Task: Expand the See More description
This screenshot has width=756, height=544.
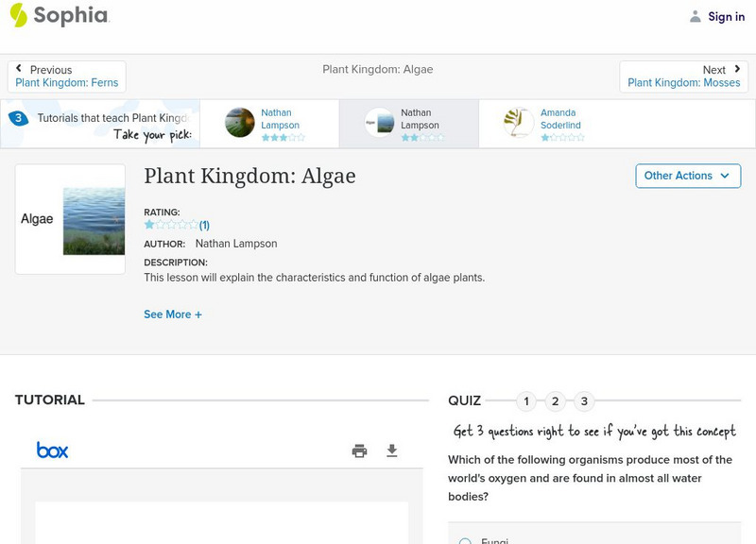Action: click(x=173, y=314)
